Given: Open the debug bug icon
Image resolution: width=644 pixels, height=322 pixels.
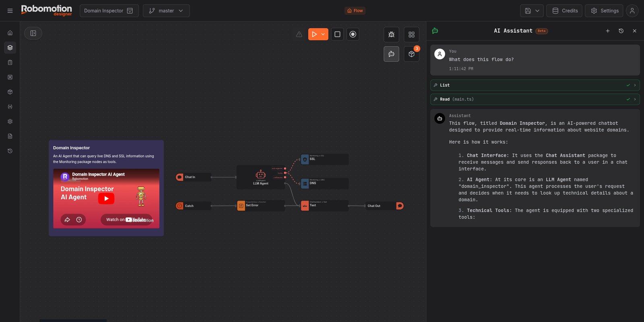Looking at the screenshot, I should tap(391, 35).
